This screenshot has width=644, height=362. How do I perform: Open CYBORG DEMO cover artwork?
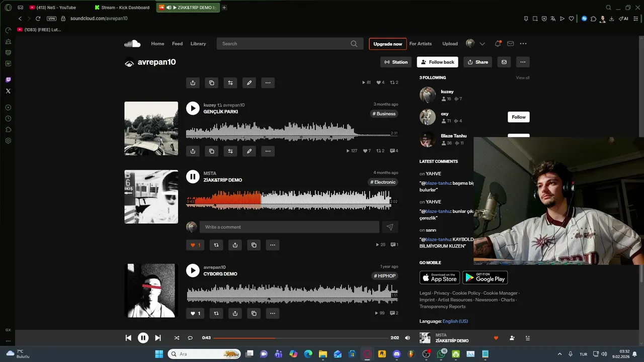(151, 291)
